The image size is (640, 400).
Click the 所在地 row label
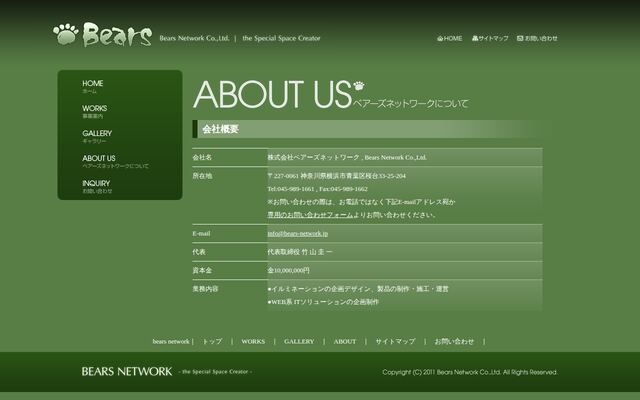pyautogui.click(x=202, y=176)
